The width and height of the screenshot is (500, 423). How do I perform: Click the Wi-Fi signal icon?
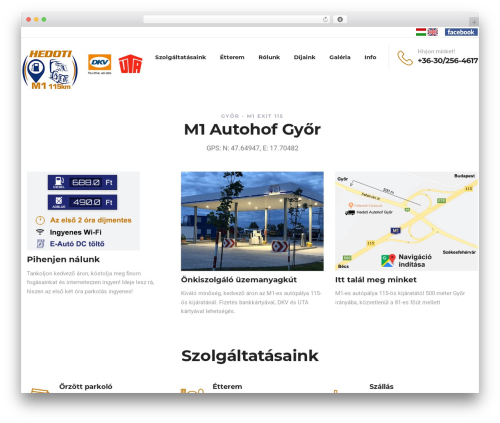pos(40,232)
